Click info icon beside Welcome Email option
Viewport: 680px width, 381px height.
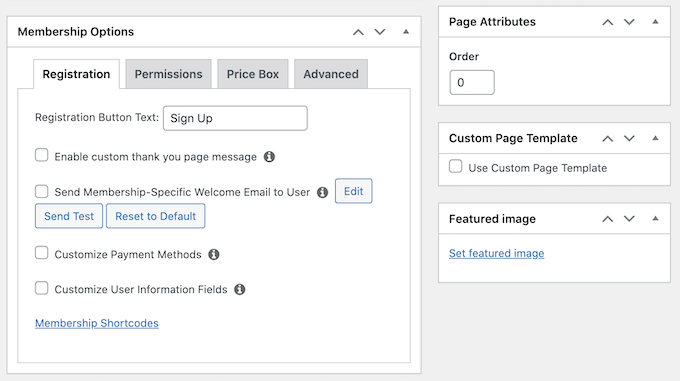click(322, 192)
